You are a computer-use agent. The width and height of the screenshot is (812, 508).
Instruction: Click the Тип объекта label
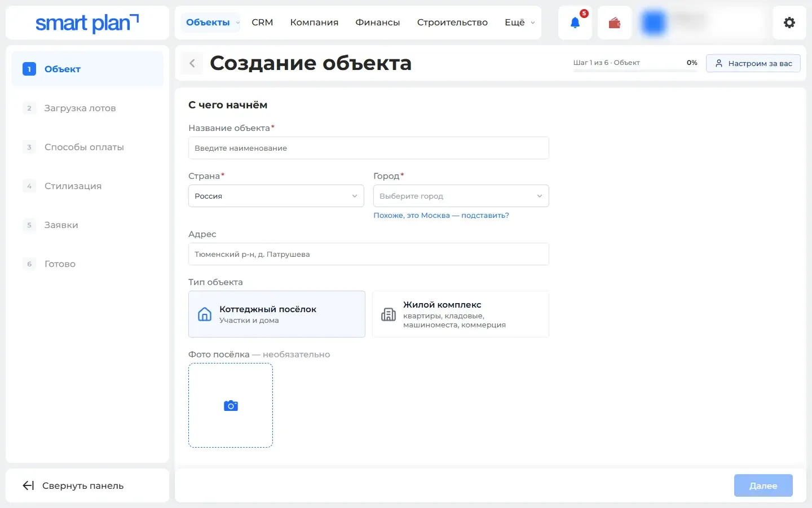(215, 282)
